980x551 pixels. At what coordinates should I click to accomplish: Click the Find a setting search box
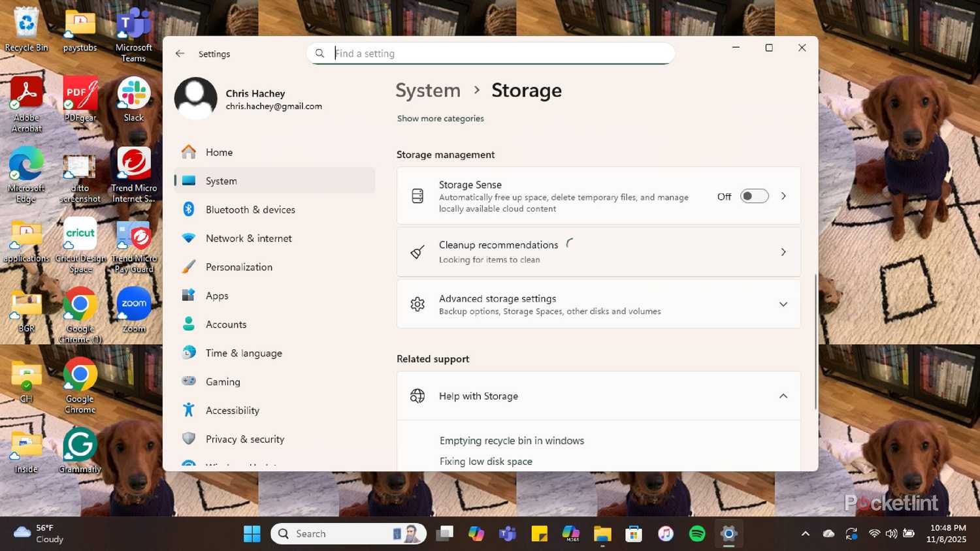pyautogui.click(x=497, y=54)
